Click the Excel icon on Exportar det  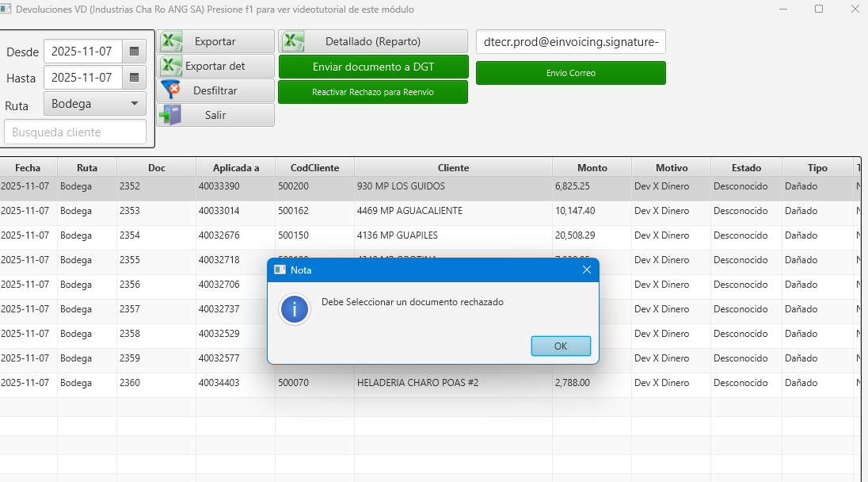point(171,67)
